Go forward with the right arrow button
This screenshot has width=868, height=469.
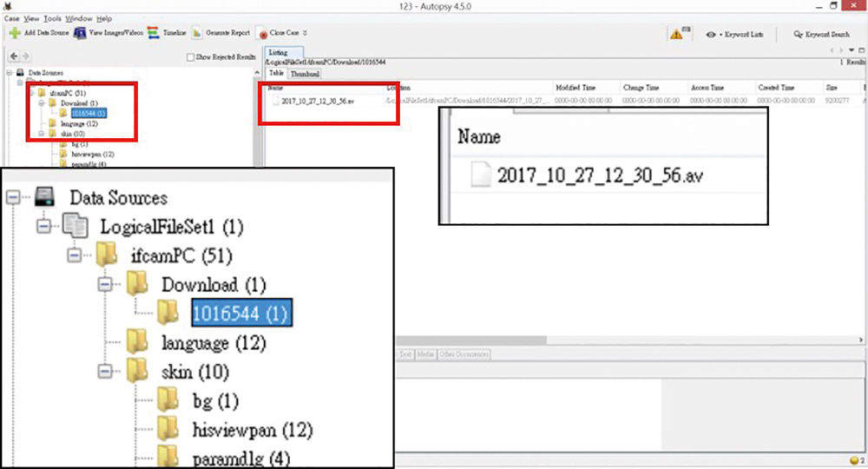[x=25, y=56]
